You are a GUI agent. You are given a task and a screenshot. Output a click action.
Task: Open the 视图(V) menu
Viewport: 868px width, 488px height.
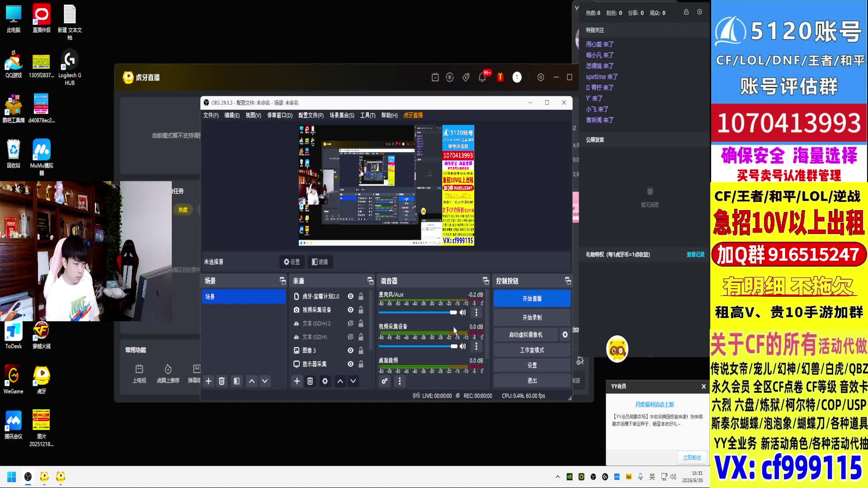[253, 116]
